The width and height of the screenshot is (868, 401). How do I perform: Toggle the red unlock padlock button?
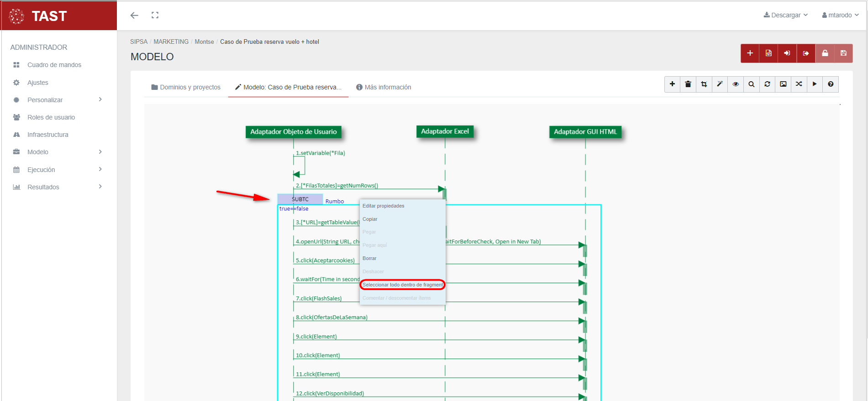tap(825, 53)
